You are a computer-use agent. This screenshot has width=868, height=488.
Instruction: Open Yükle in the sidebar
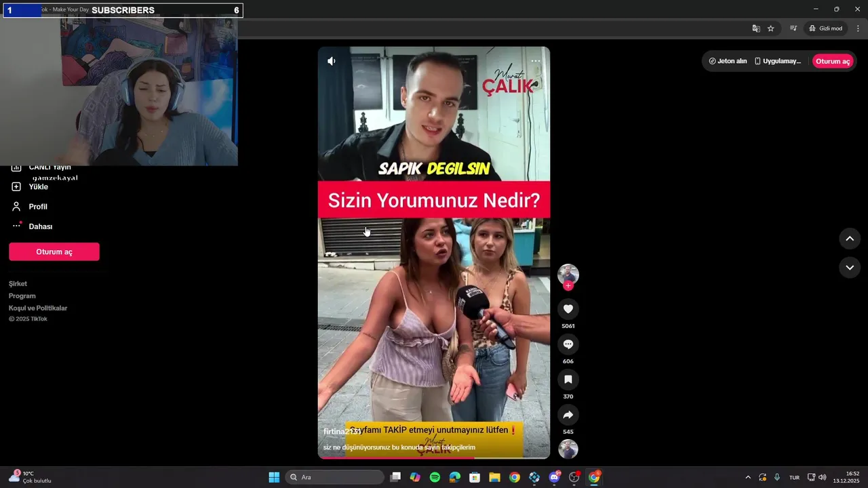tap(31, 186)
